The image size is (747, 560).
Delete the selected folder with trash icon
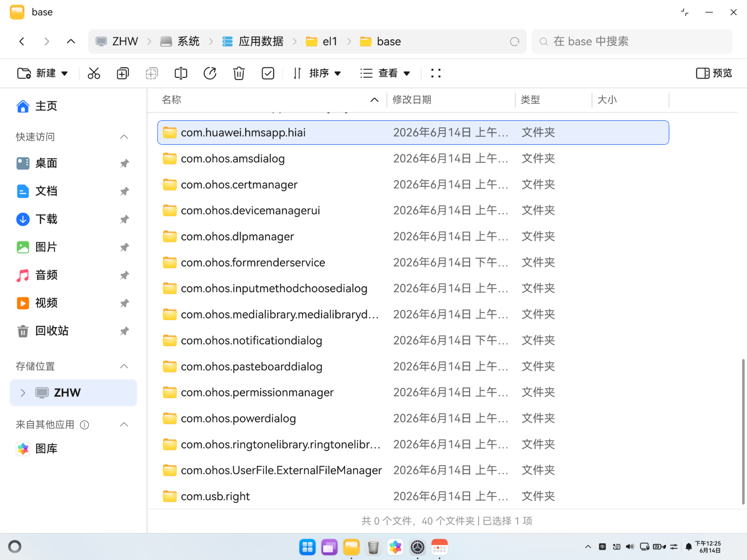pyautogui.click(x=239, y=73)
